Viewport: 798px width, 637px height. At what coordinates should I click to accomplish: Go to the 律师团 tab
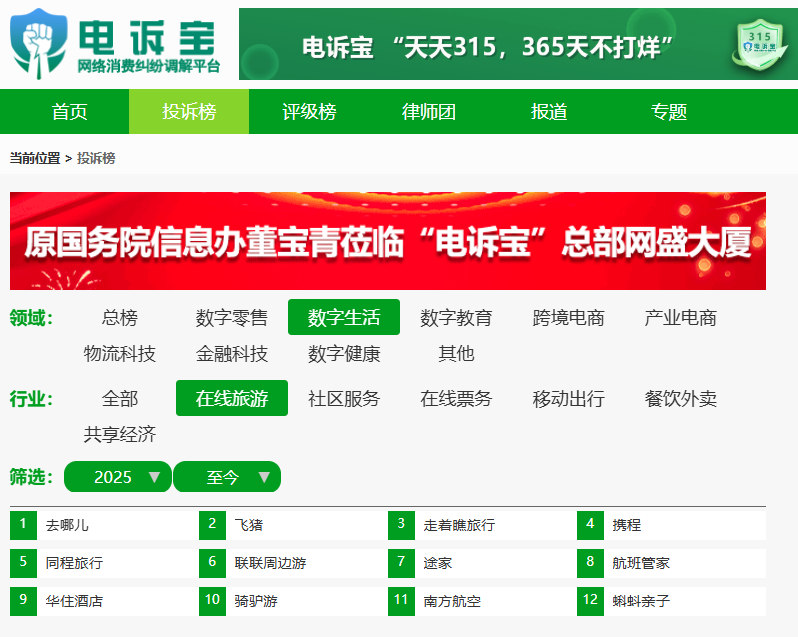point(429,111)
